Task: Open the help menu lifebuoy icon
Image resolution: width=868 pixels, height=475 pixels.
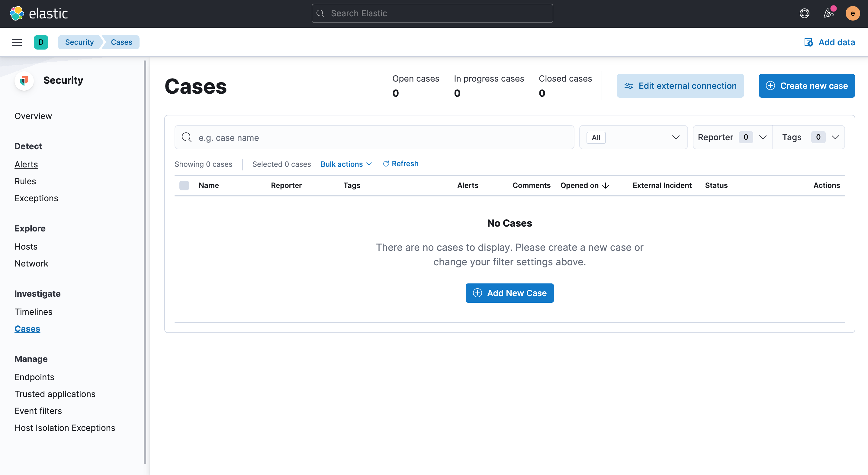Action: [x=804, y=14]
